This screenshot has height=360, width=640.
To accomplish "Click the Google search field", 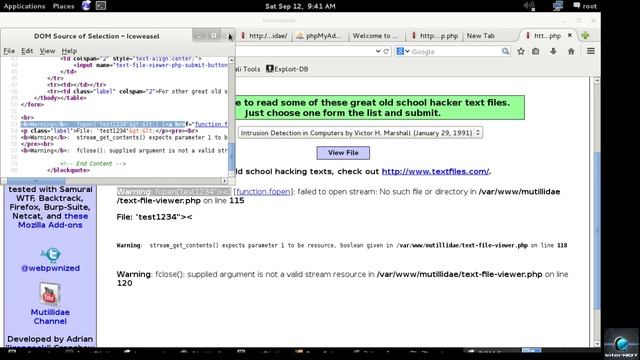I will pos(455,51).
